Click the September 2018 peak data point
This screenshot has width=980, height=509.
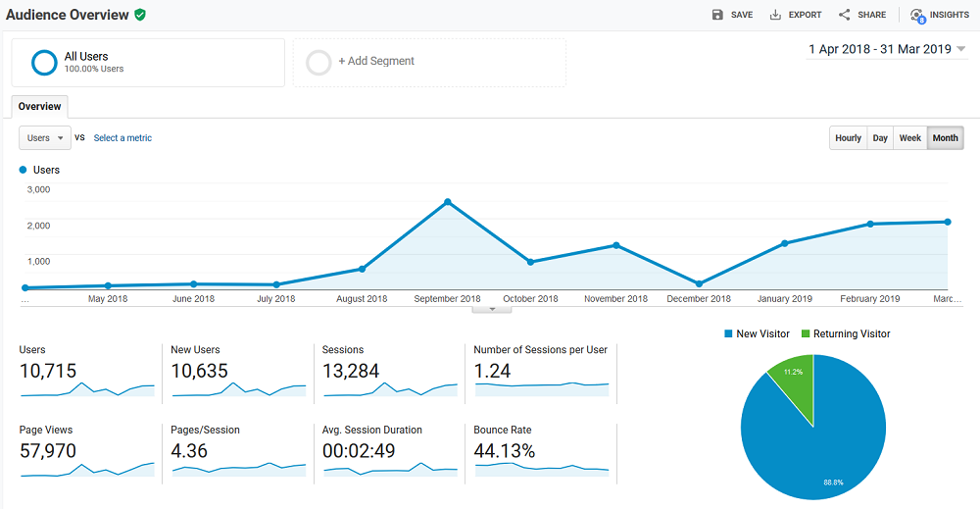(448, 202)
